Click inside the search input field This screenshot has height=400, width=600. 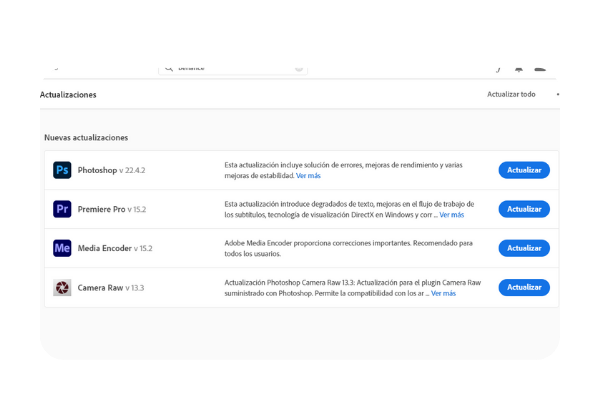click(233, 69)
